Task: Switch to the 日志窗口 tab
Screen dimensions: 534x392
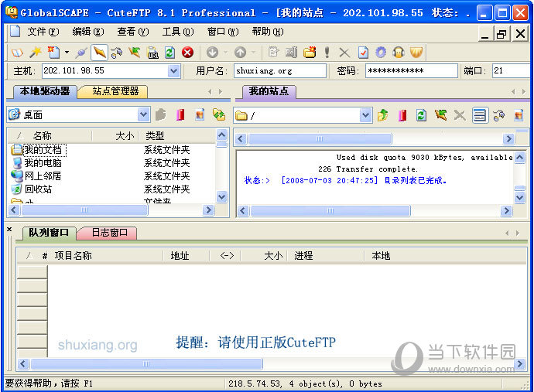Action: [110, 233]
